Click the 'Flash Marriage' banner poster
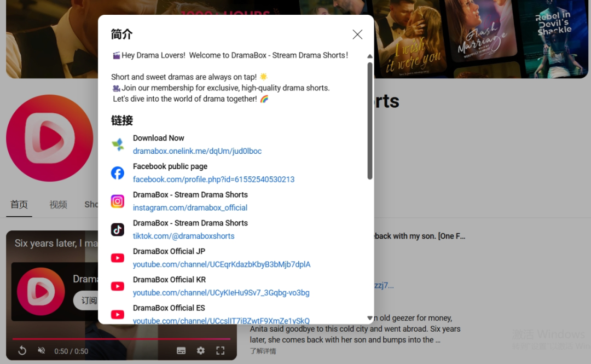 482,32
